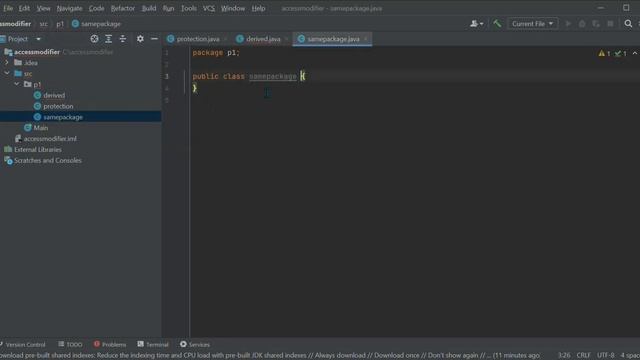Select the accessmodifier project root
The width and height of the screenshot is (640, 360).
37,52
